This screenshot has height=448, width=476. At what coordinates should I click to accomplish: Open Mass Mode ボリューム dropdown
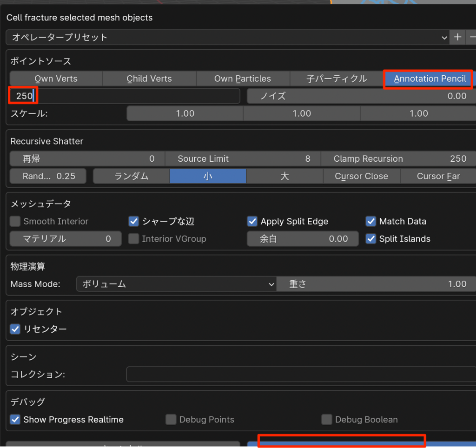pyautogui.click(x=176, y=284)
